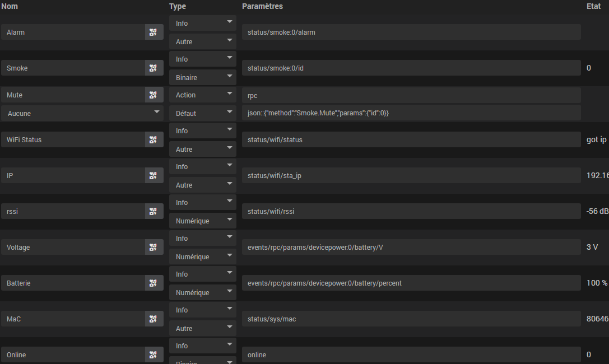Open the Défaut subtype dropdown for Mute
This screenshot has width=609, height=364.
(x=203, y=113)
